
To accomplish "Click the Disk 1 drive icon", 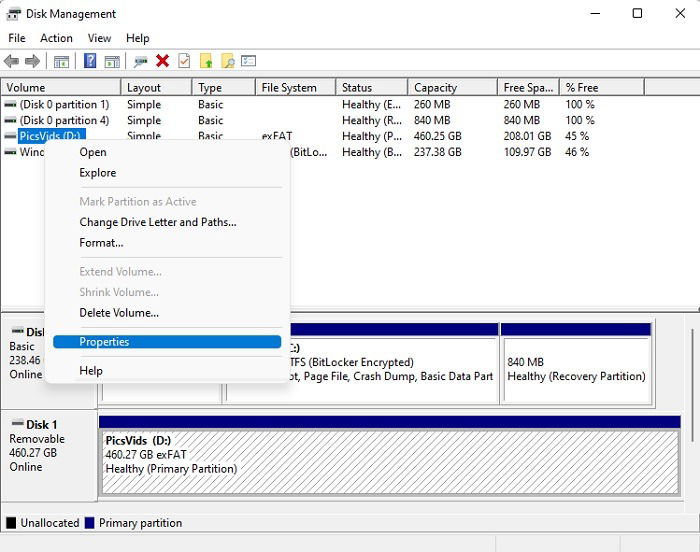I will [x=18, y=422].
